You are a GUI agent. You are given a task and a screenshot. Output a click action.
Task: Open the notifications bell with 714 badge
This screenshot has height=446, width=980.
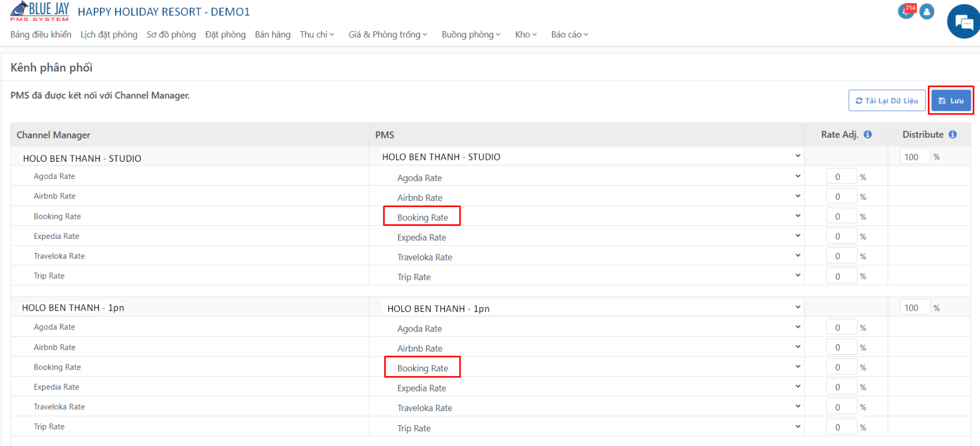906,11
